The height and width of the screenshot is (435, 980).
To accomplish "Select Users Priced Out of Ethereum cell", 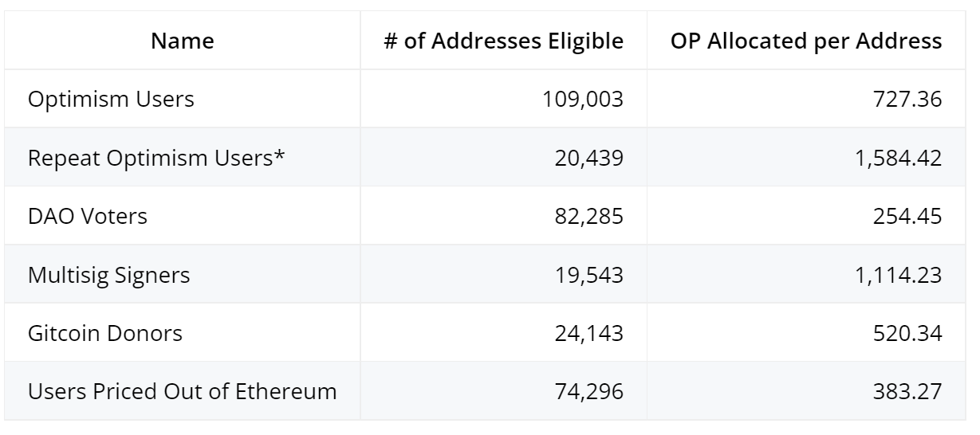I will (182, 391).
